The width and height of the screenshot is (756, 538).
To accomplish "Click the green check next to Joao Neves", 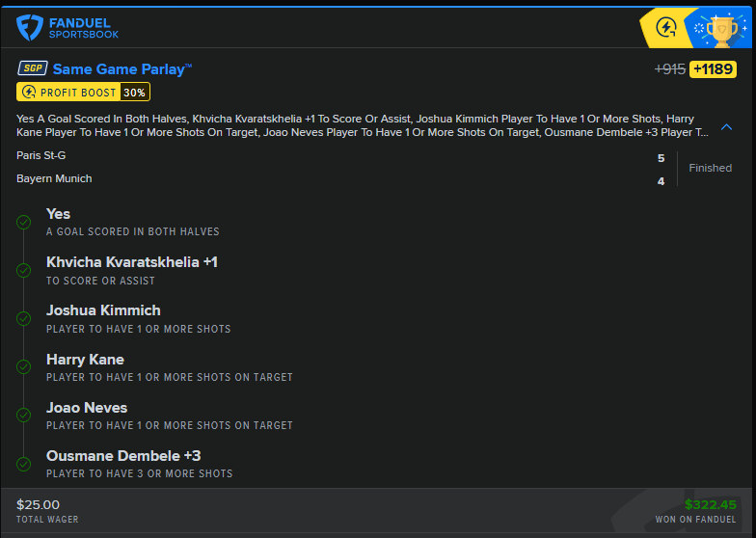I will coord(23,415).
